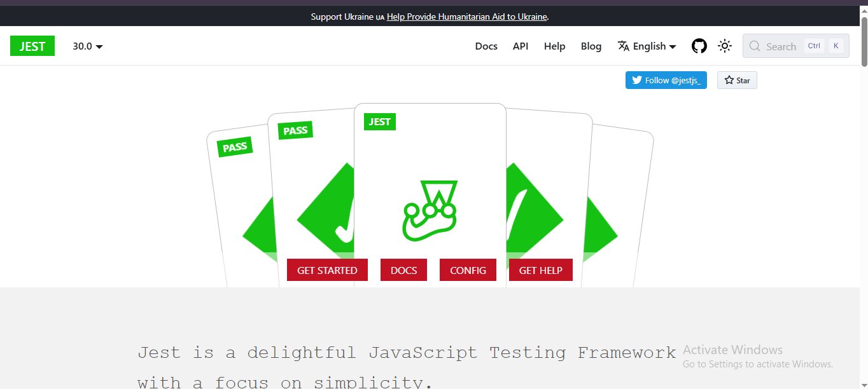Click the green JEST badge on center card
This screenshot has height=389, width=868.
pyautogui.click(x=380, y=121)
